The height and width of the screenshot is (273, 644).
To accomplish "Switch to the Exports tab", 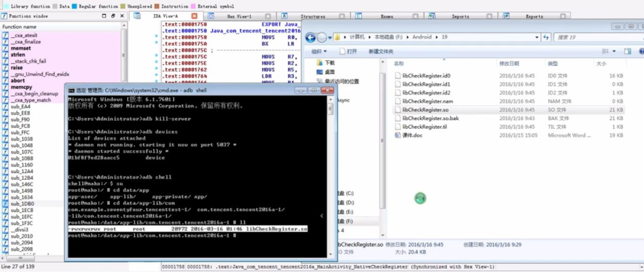I will [535, 16].
